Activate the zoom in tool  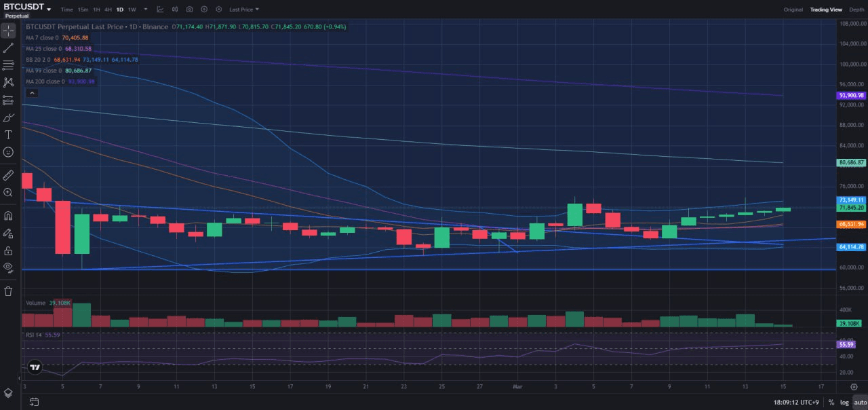(x=8, y=193)
